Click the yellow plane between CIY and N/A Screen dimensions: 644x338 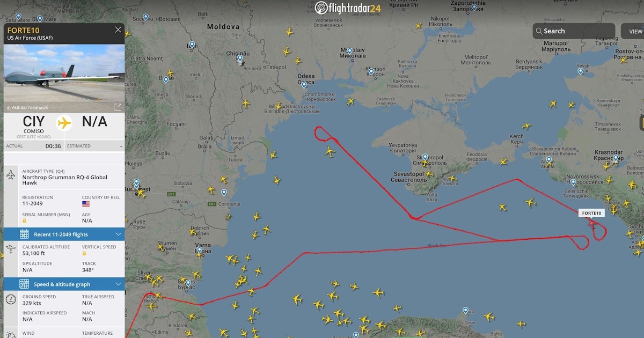tap(64, 122)
